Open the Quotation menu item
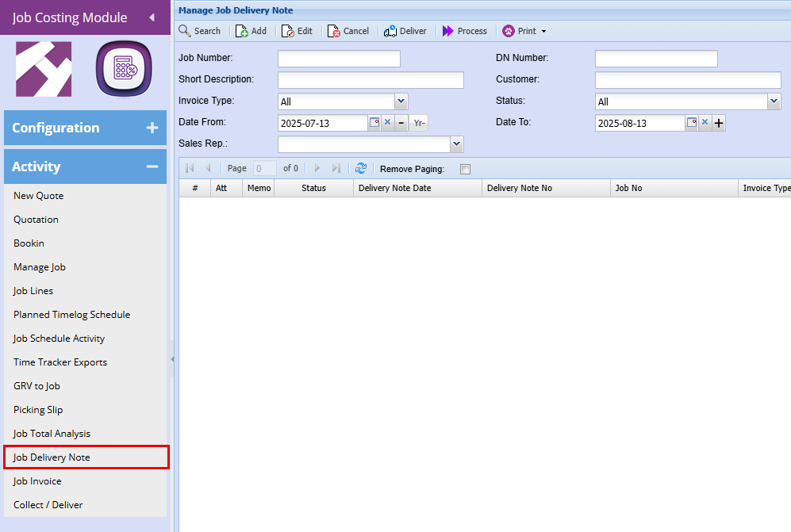The height and width of the screenshot is (532, 791). (36, 220)
